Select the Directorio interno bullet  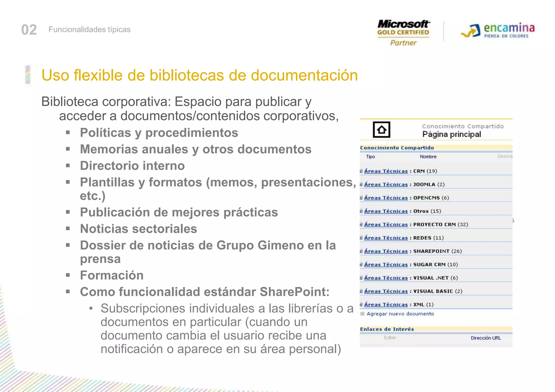click(x=132, y=166)
